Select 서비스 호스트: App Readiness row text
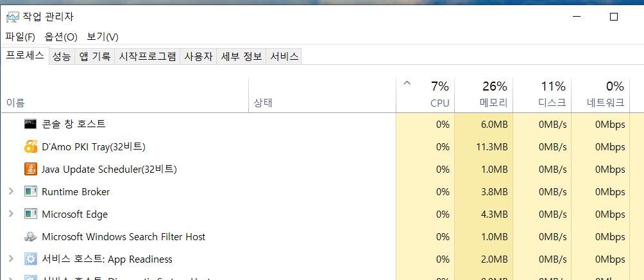 point(107,259)
